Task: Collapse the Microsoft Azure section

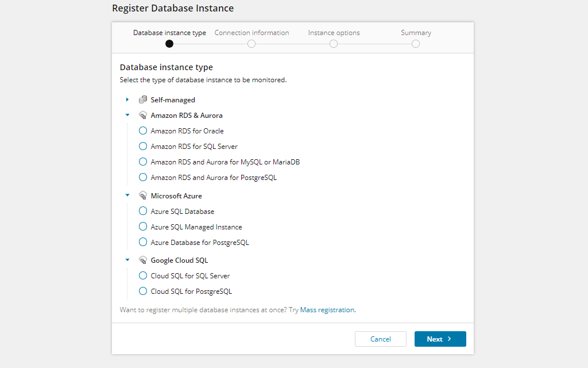Action: click(127, 195)
